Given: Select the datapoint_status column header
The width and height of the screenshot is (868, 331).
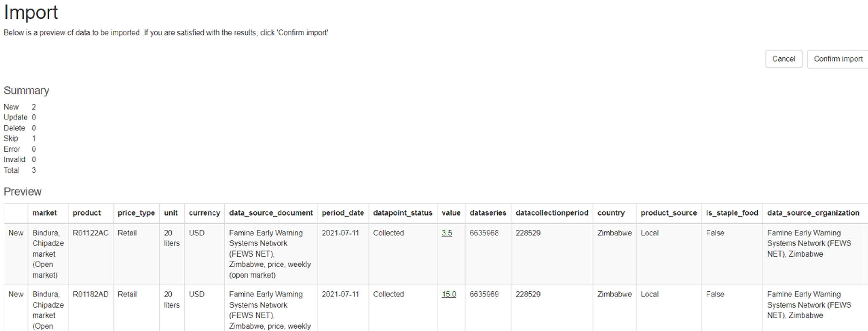Looking at the screenshot, I should (403, 212).
